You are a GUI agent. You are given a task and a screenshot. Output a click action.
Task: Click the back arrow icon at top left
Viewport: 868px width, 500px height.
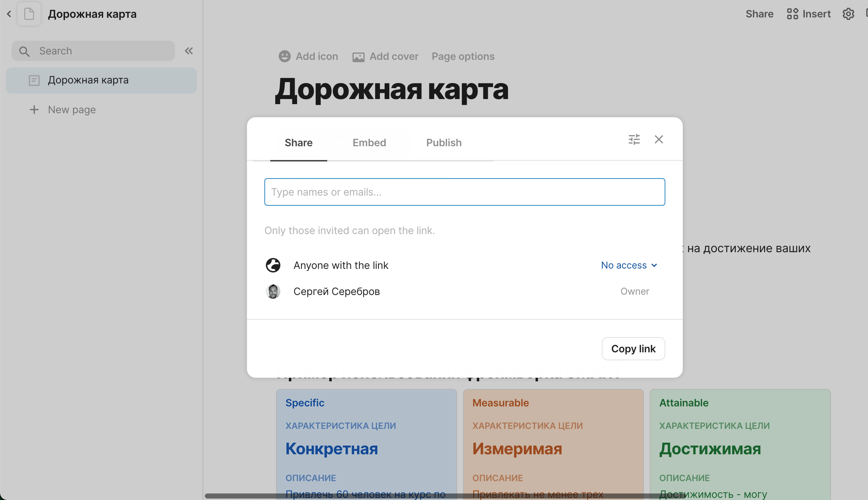(9, 14)
